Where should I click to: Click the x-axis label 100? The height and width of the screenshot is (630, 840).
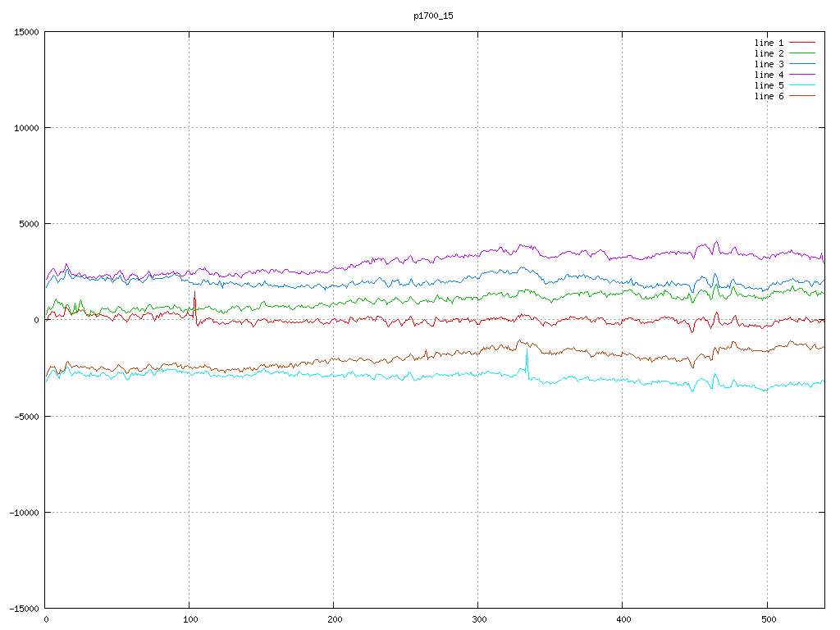(x=190, y=620)
